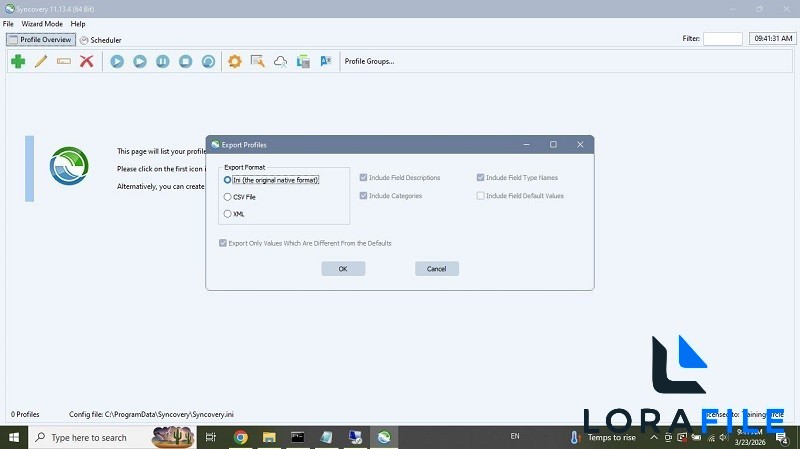Open File Explorer from taskbar
The height and width of the screenshot is (449, 800).
click(269, 437)
